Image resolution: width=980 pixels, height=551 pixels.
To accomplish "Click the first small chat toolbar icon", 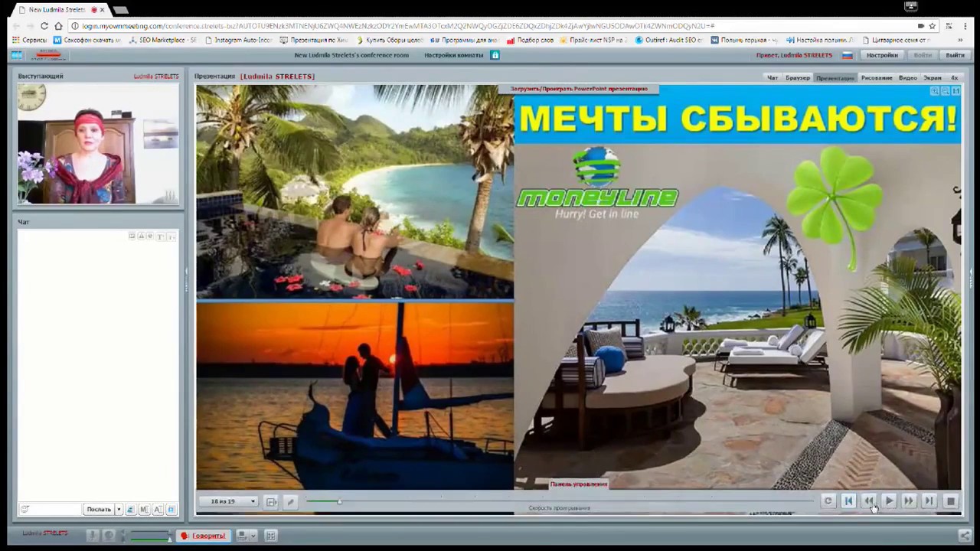I will (132, 236).
